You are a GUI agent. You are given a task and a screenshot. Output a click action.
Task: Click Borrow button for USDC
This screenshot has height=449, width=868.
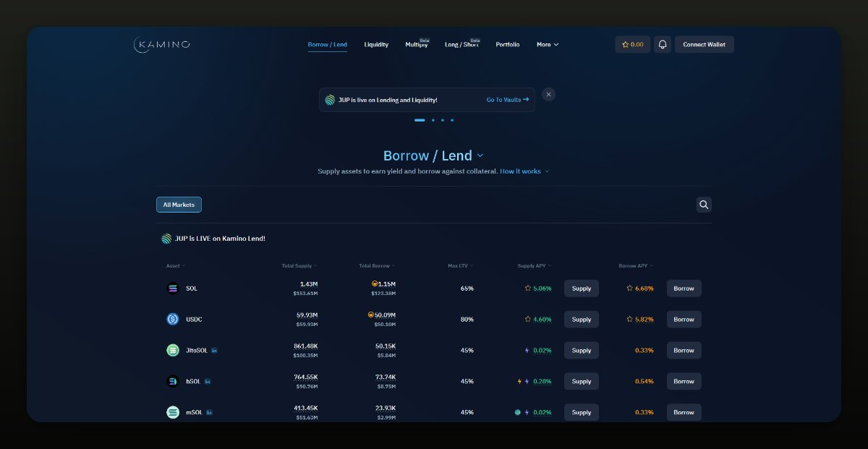(x=684, y=320)
